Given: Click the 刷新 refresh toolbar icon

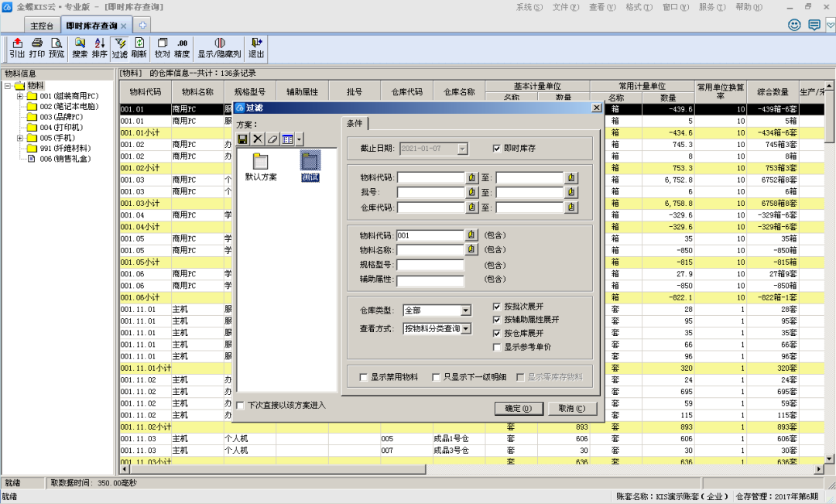Looking at the screenshot, I should (x=139, y=48).
